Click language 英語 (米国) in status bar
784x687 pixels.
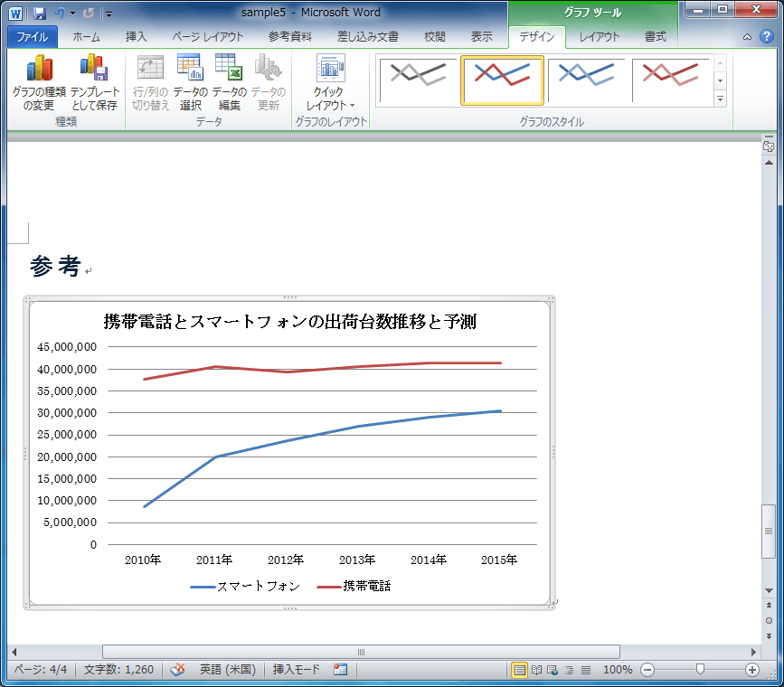pos(228,670)
